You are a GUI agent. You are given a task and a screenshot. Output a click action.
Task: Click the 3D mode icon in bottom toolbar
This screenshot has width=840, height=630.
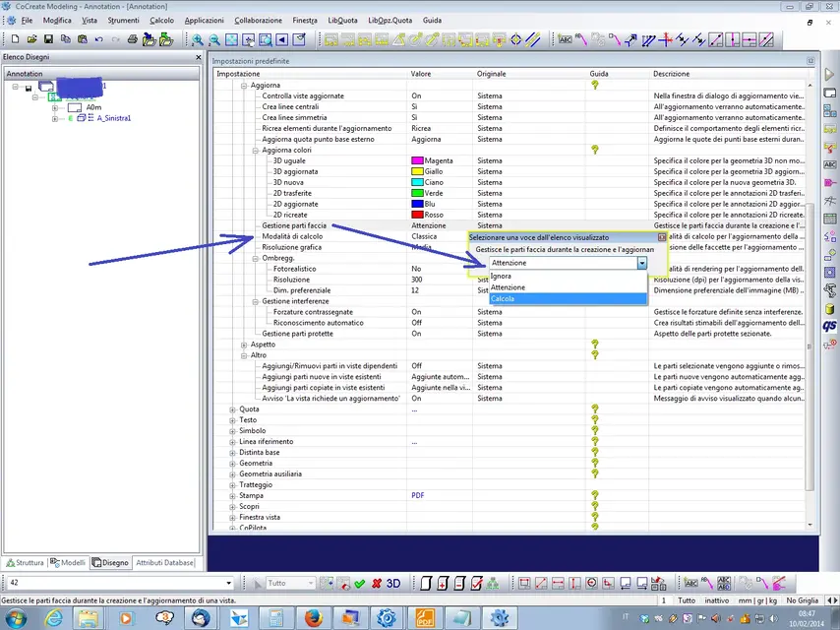pyautogui.click(x=393, y=584)
